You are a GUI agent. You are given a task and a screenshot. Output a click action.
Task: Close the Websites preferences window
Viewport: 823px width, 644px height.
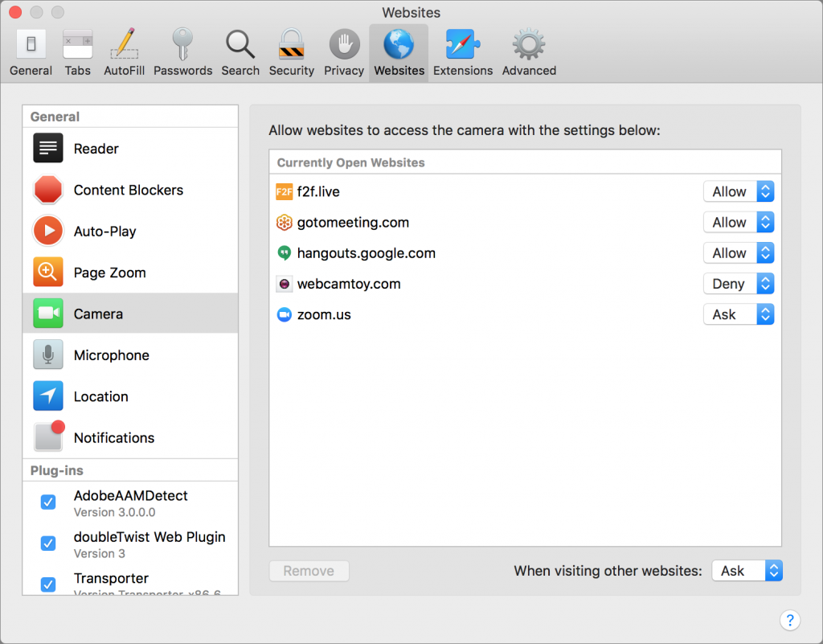pyautogui.click(x=15, y=11)
